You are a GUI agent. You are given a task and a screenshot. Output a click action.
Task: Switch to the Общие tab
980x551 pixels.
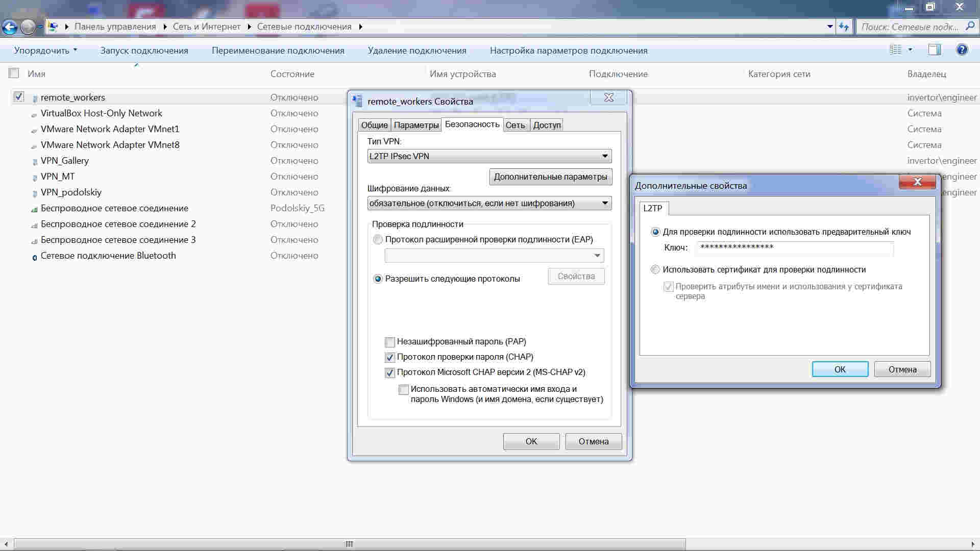(x=374, y=125)
